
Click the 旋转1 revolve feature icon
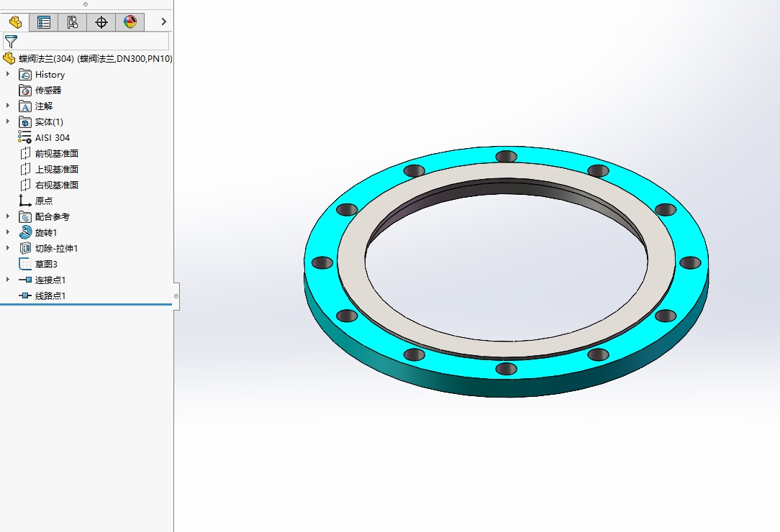[25, 232]
